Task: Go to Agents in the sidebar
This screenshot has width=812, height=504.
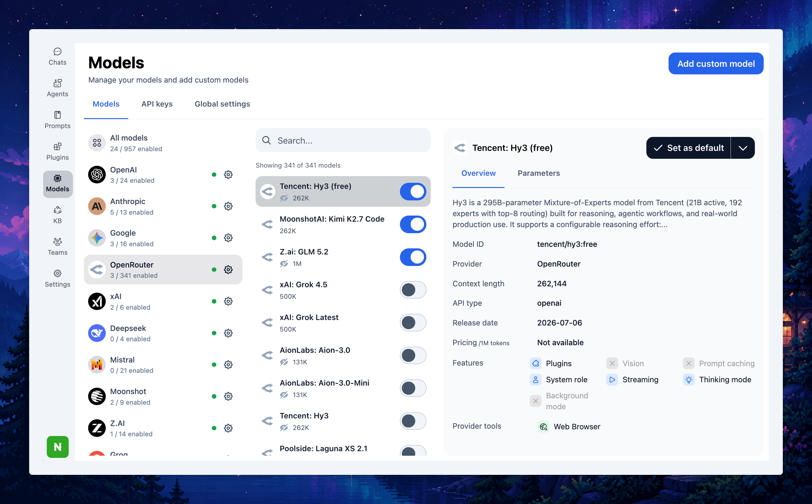Action: [57, 88]
